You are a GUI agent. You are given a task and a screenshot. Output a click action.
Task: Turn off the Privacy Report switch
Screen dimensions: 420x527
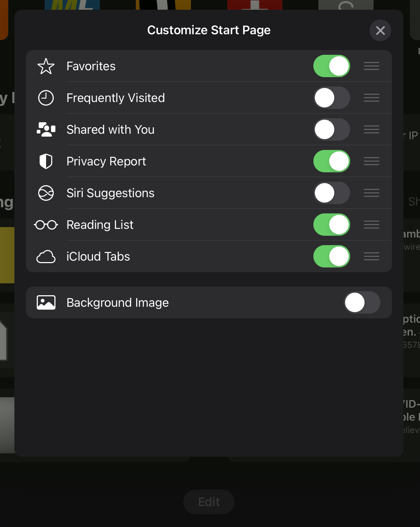coord(331,161)
